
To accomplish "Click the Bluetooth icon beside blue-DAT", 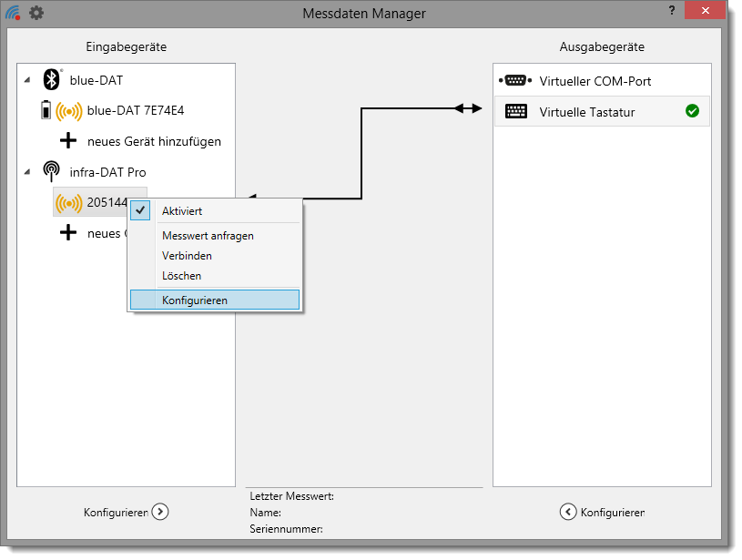I will tap(52, 80).
